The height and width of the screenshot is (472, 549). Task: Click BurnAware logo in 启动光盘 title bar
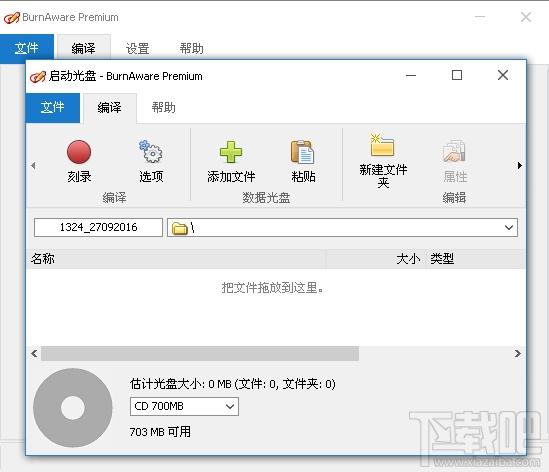pyautogui.click(x=38, y=76)
